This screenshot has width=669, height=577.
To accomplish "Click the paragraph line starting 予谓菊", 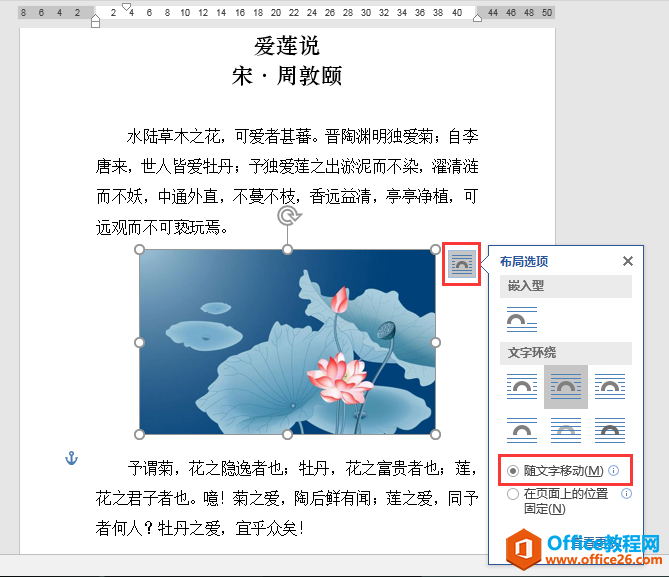I will 302,469.
